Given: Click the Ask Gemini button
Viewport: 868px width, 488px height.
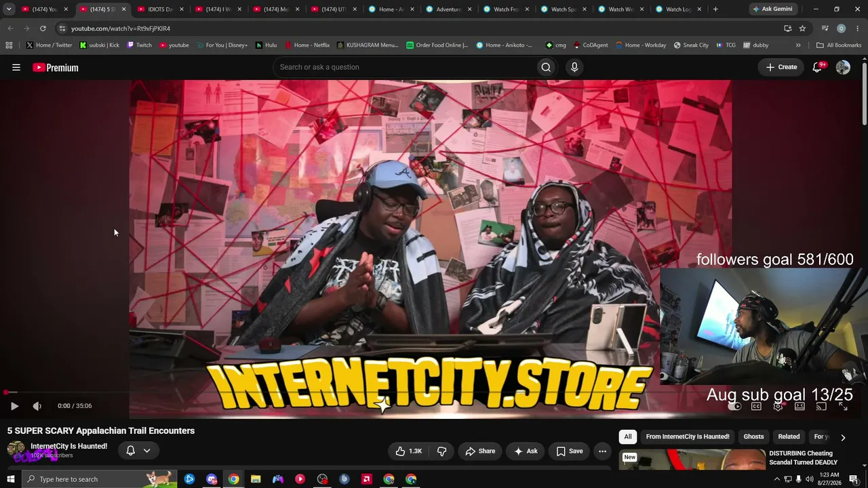Looking at the screenshot, I should click(772, 9).
